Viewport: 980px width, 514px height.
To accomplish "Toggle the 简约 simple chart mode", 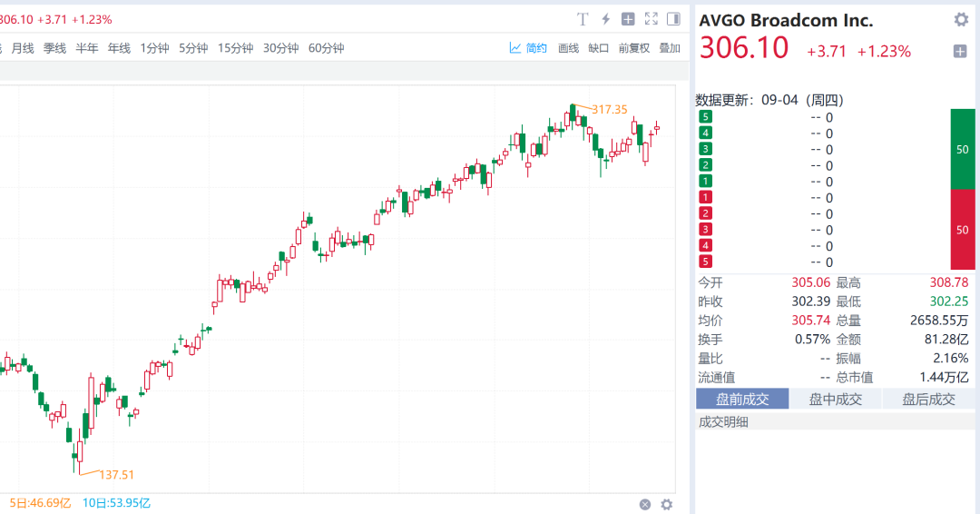I will 528,48.
